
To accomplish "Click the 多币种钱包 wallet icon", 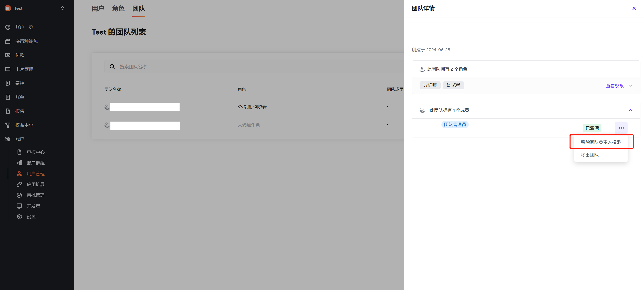I will tap(8, 41).
